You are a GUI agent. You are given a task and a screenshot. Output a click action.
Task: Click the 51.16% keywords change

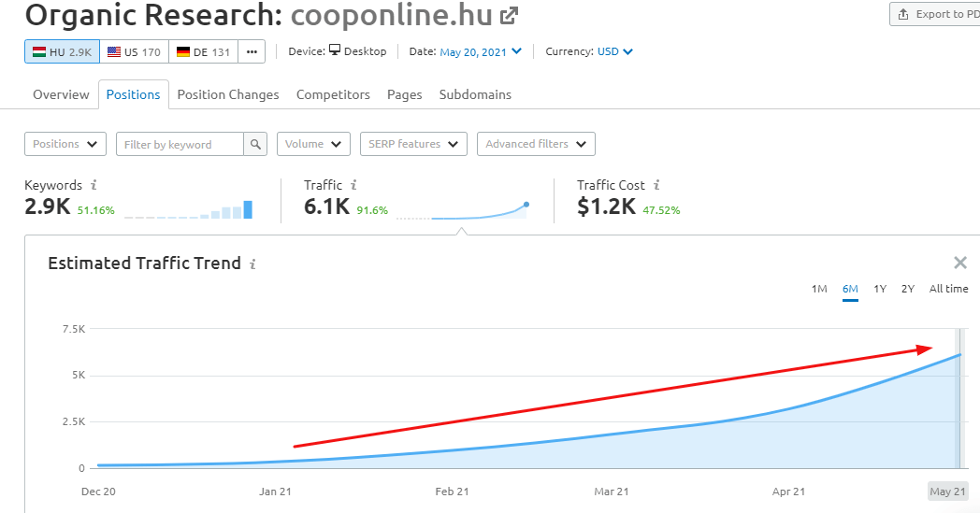pos(95,210)
